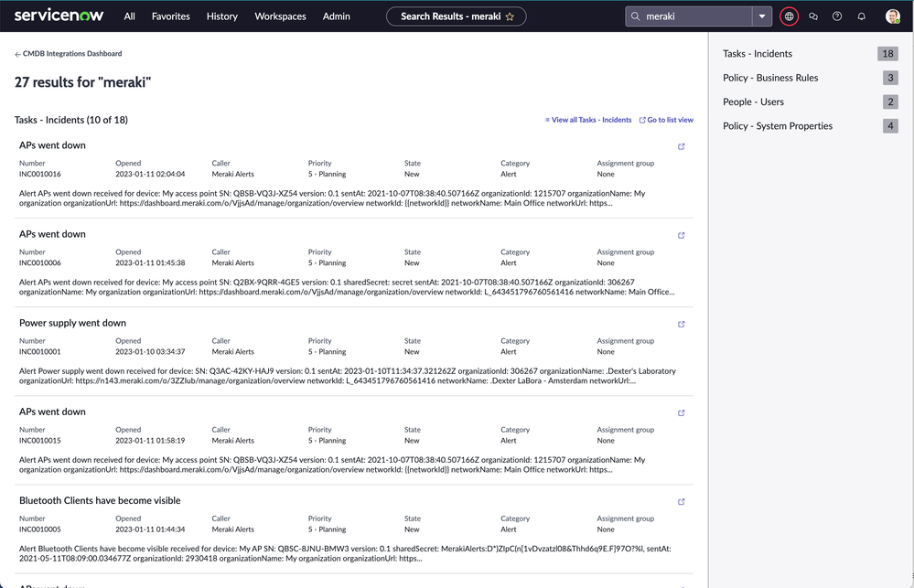Click the search magnifier icon
Image resolution: width=914 pixels, height=588 pixels.
[635, 16]
